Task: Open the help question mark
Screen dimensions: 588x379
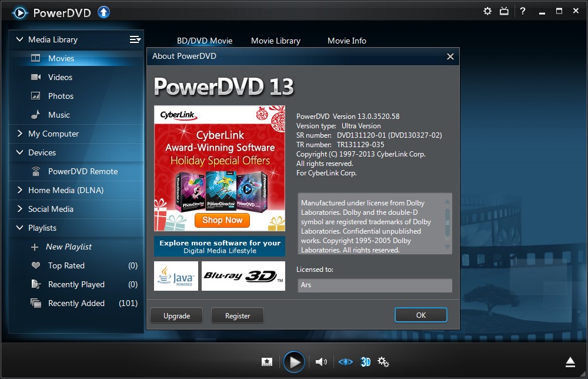Action: pyautogui.click(x=522, y=11)
